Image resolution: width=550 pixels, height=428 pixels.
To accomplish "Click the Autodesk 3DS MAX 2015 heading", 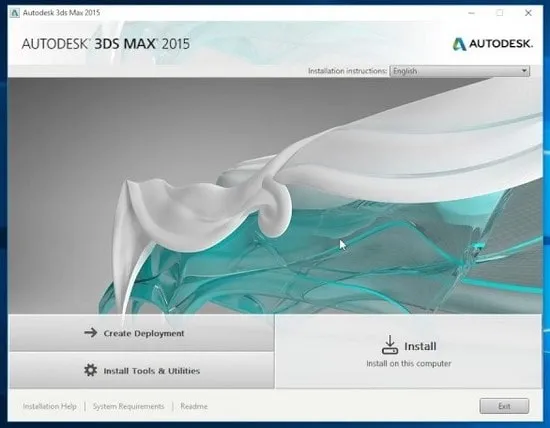I will click(106, 44).
